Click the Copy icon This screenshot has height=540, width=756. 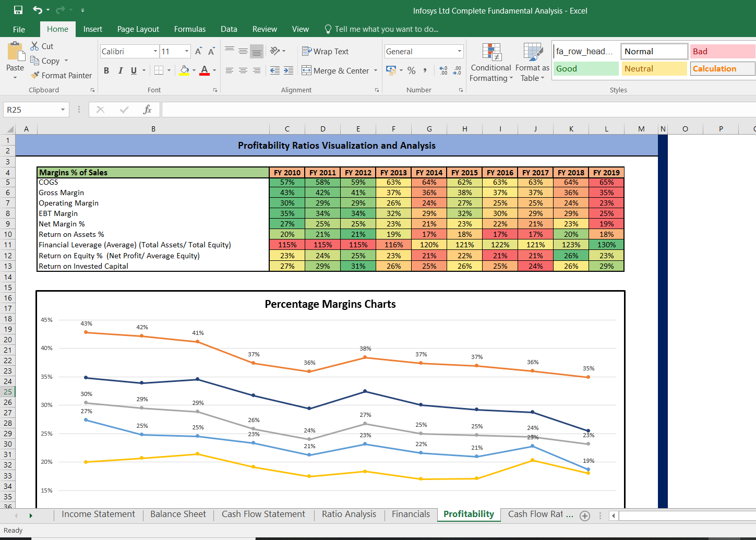(x=34, y=61)
